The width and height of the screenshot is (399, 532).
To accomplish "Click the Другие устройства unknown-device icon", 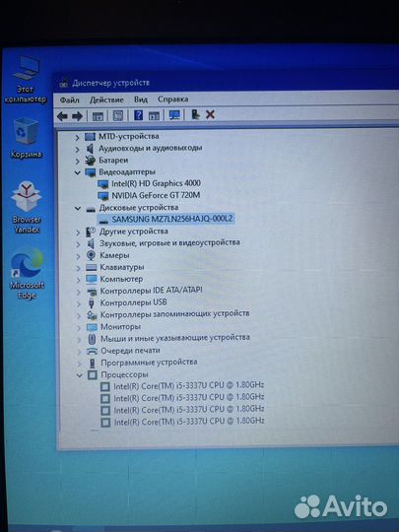I will click(91, 232).
